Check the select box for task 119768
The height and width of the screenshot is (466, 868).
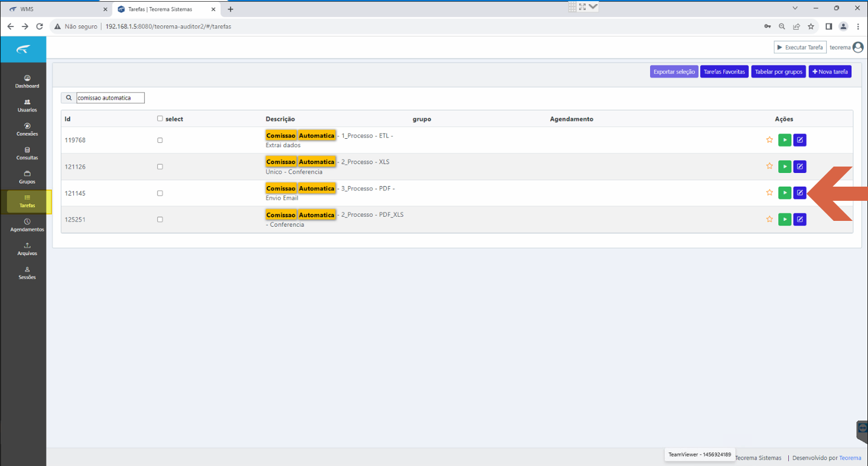(160, 140)
